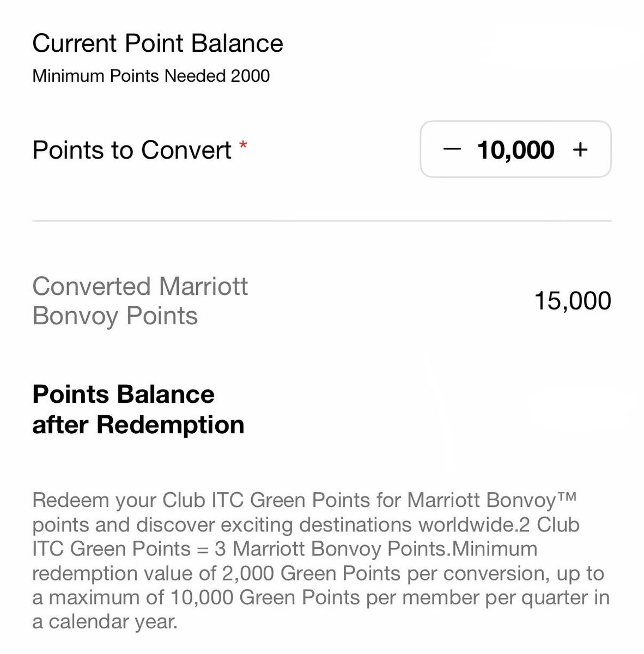Click "3 Marriott Bonvoy Points" conversion rate text

[330, 549]
